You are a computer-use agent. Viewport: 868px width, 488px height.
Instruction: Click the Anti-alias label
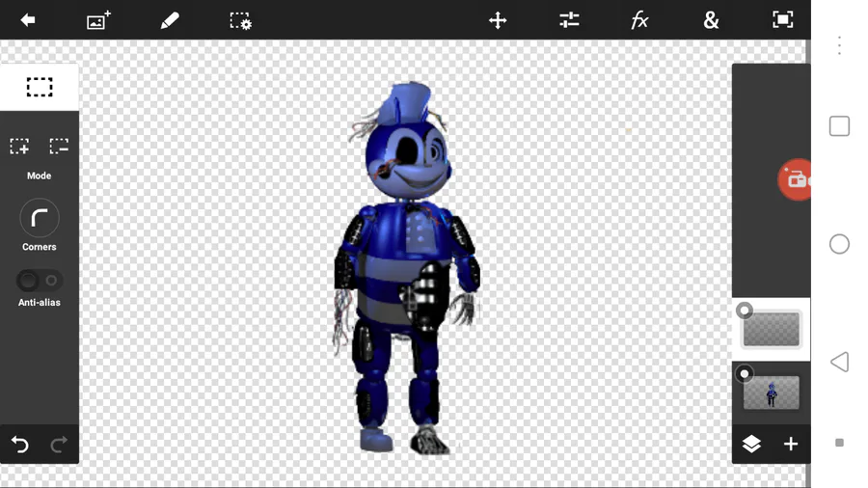coord(40,302)
